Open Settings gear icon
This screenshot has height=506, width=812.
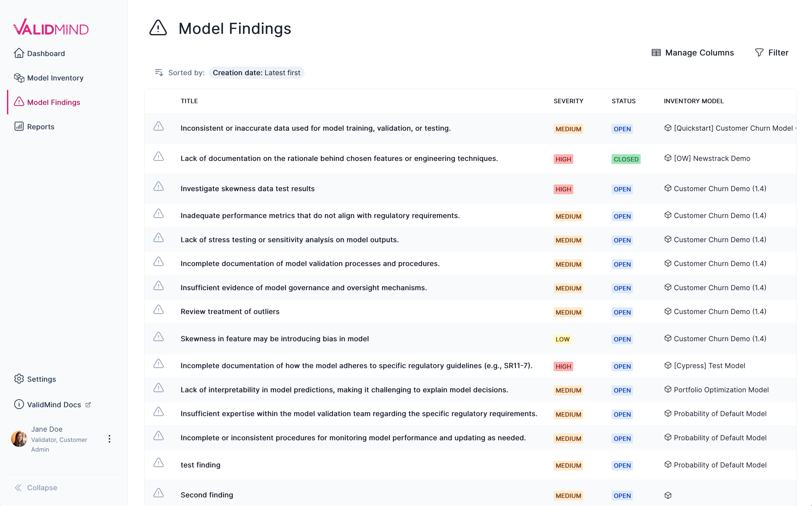click(19, 379)
